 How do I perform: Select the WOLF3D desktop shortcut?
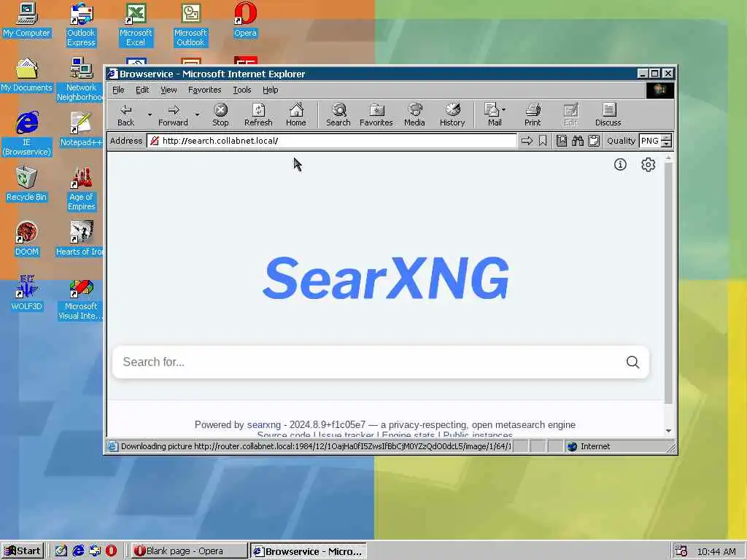(27, 293)
